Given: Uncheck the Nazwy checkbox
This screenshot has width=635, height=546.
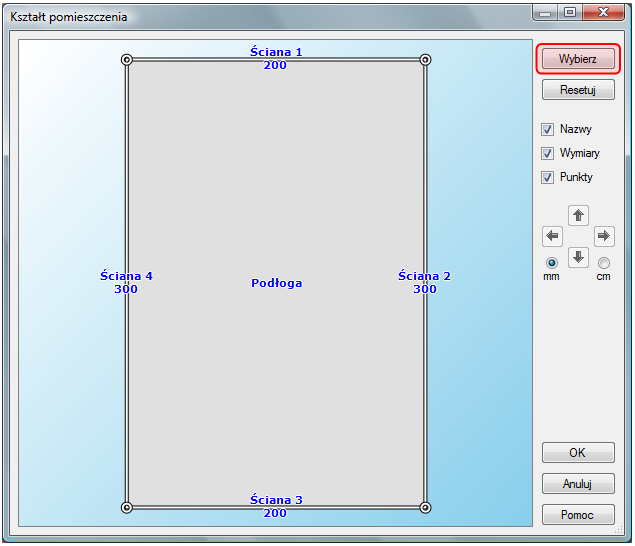Looking at the screenshot, I should [548, 129].
